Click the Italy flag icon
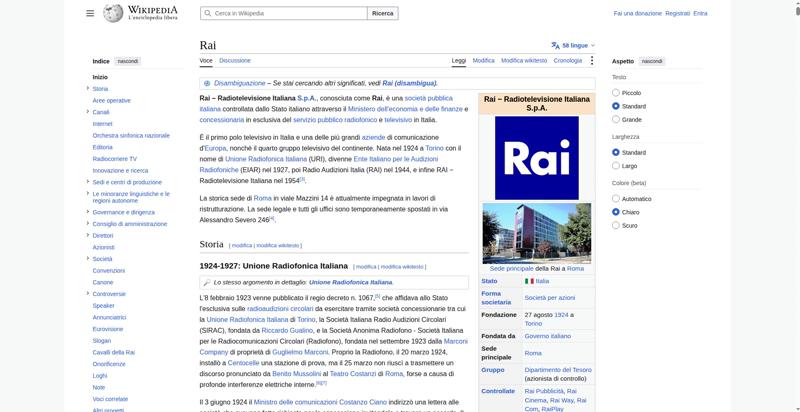The image size is (800, 412). (529, 281)
